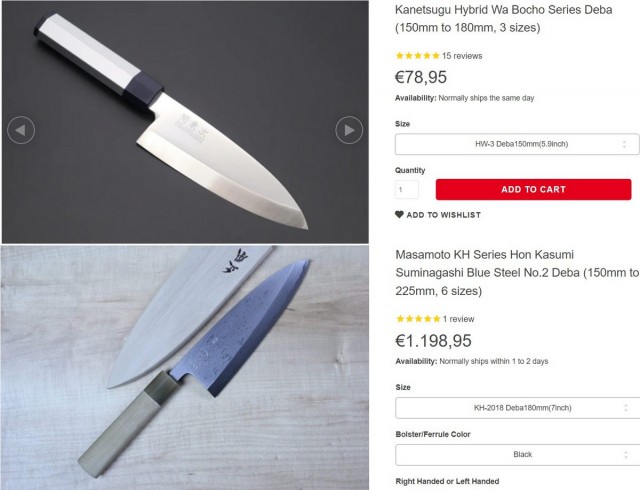The image size is (640, 490).
Task: Click the previous image arrow on Kanetsugu photo
Action: 21,130
